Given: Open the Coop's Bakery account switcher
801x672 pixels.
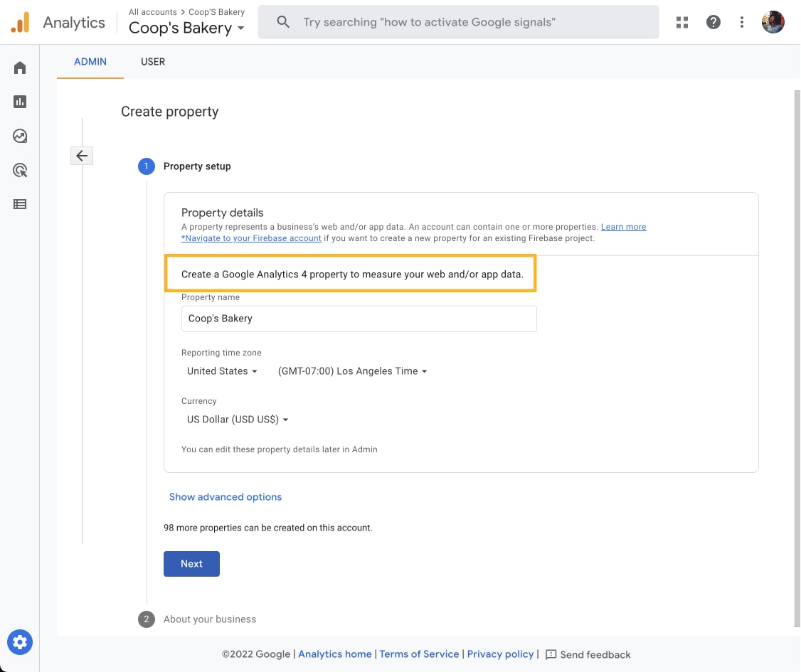Looking at the screenshot, I should tap(186, 28).
